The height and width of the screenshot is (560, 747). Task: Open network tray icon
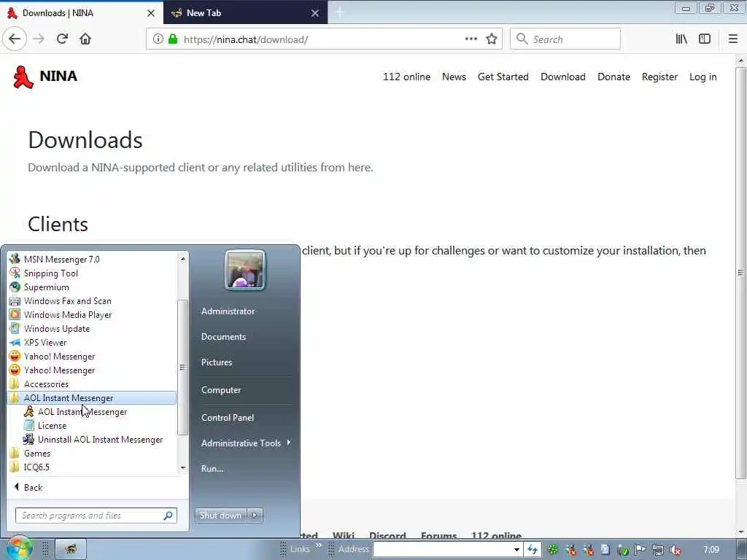point(658,550)
